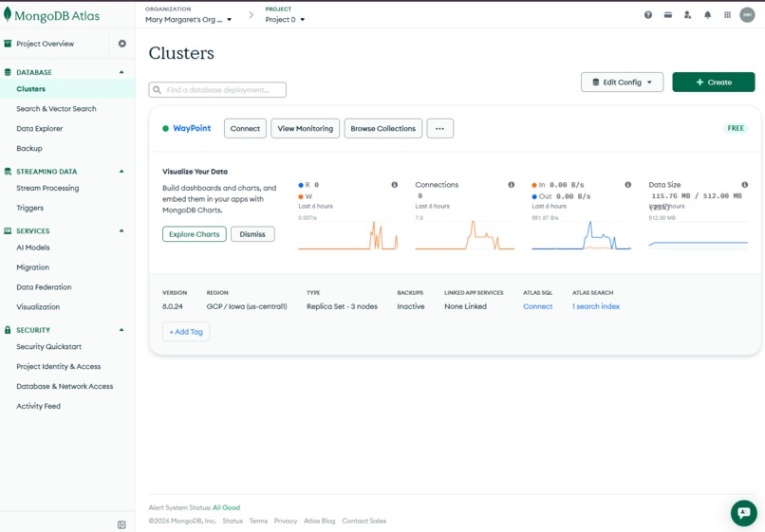Viewport: 765px width, 532px height.
Task: Open Security Quickstart
Action: tap(48, 347)
